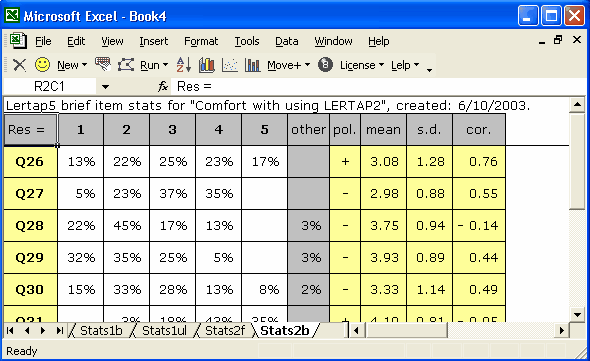590x361 pixels.
Task: Open the Format menu
Action: tap(201, 41)
